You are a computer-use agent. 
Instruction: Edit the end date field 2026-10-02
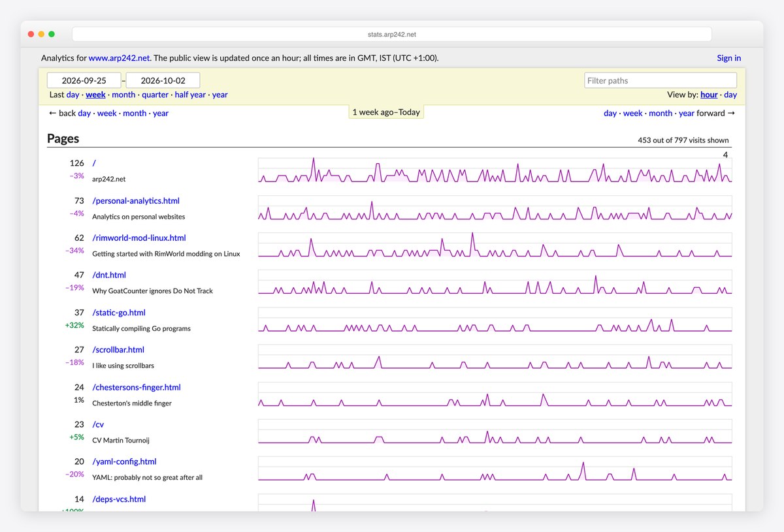tap(163, 80)
